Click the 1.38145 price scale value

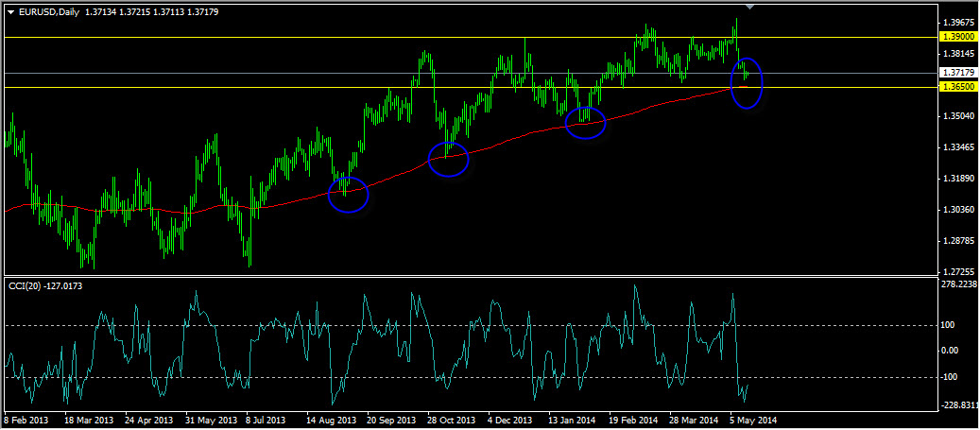click(x=960, y=54)
